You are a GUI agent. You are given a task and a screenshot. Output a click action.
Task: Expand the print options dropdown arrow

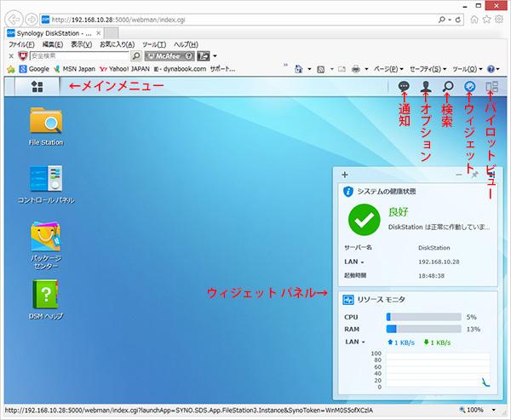click(366, 69)
